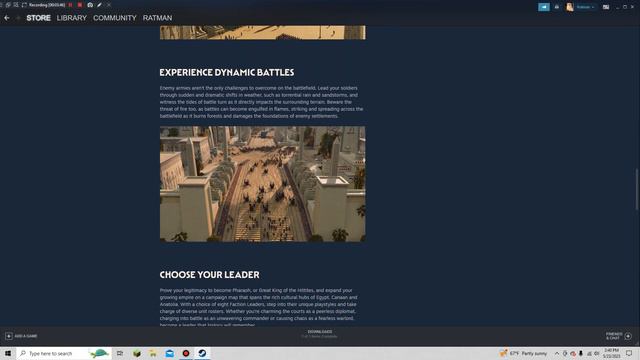Image resolution: width=640 pixels, height=360 pixels.
Task: Stop the screen recording
Action: pos(80,5)
